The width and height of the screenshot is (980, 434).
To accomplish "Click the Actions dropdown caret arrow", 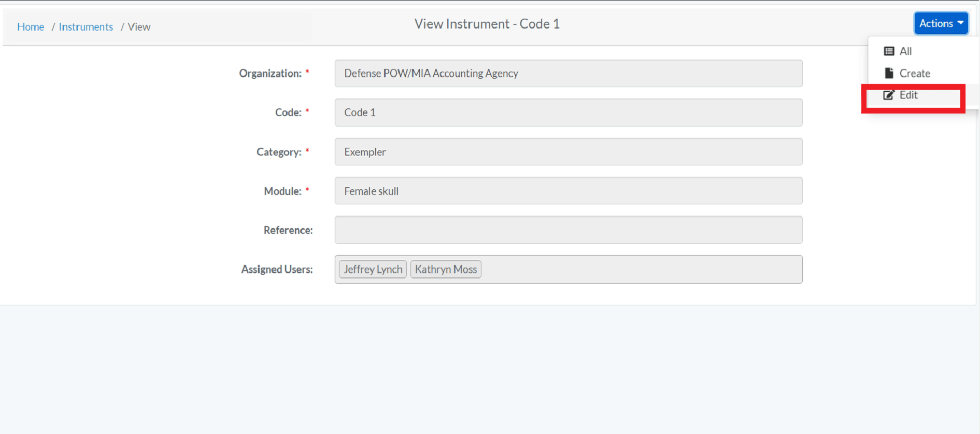I will (960, 23).
